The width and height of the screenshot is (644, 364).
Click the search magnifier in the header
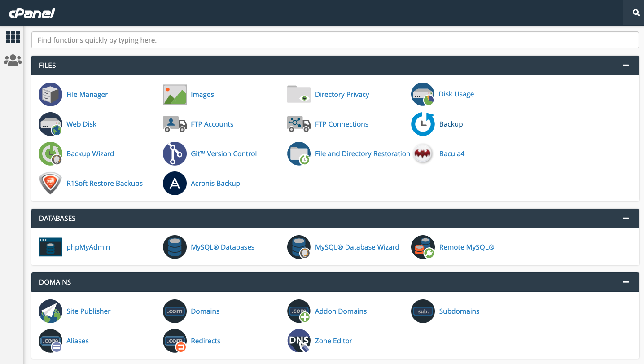click(x=636, y=13)
